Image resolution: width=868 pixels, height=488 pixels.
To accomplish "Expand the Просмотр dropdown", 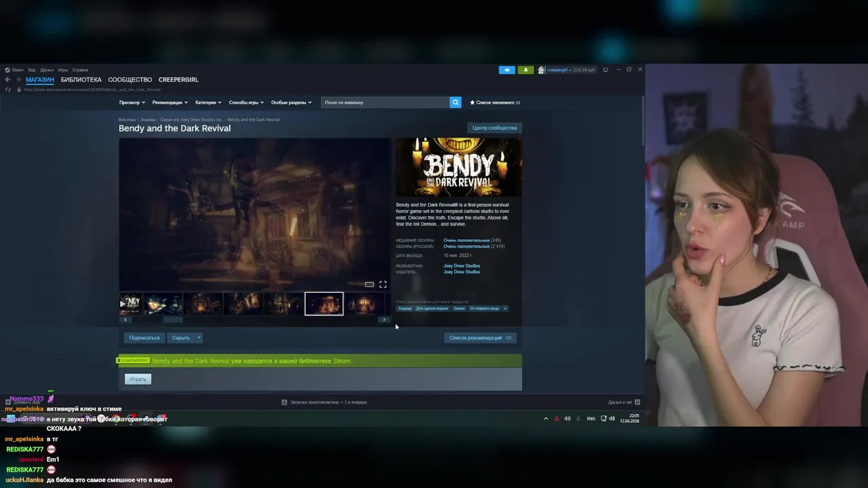I will (132, 102).
